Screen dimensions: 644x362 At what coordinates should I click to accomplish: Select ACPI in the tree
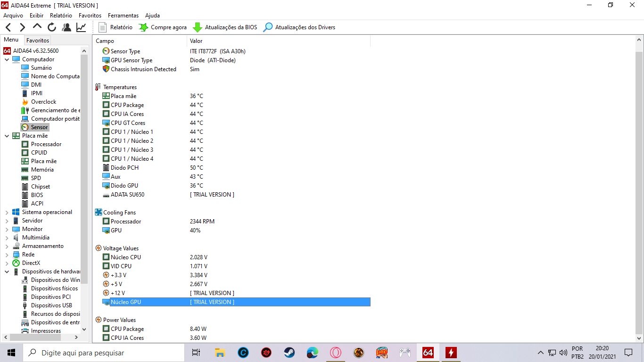point(37,204)
